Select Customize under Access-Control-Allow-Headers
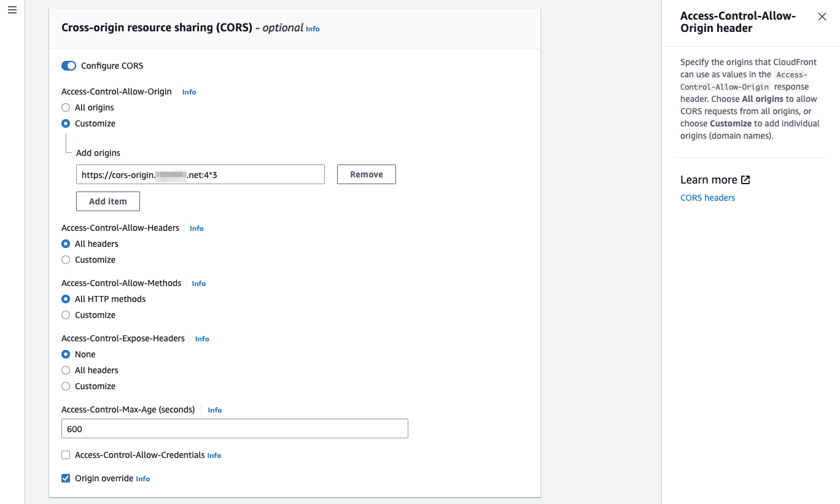This screenshot has width=840, height=504. (x=66, y=260)
